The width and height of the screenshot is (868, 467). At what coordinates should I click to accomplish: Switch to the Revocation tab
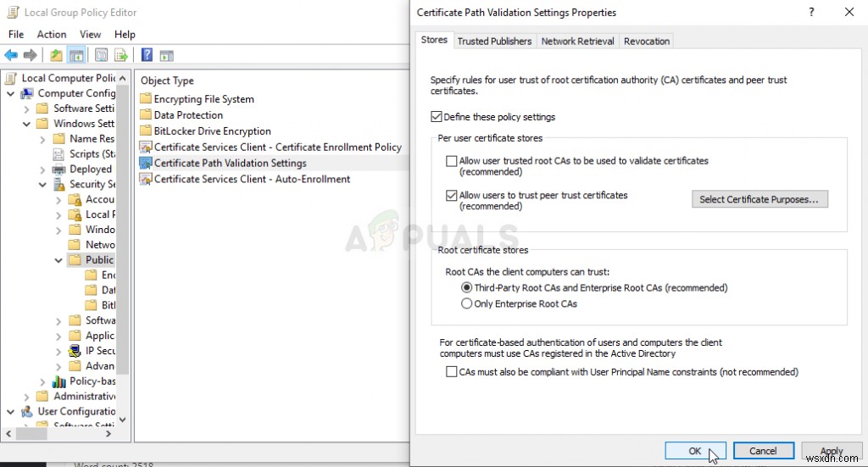(x=647, y=42)
